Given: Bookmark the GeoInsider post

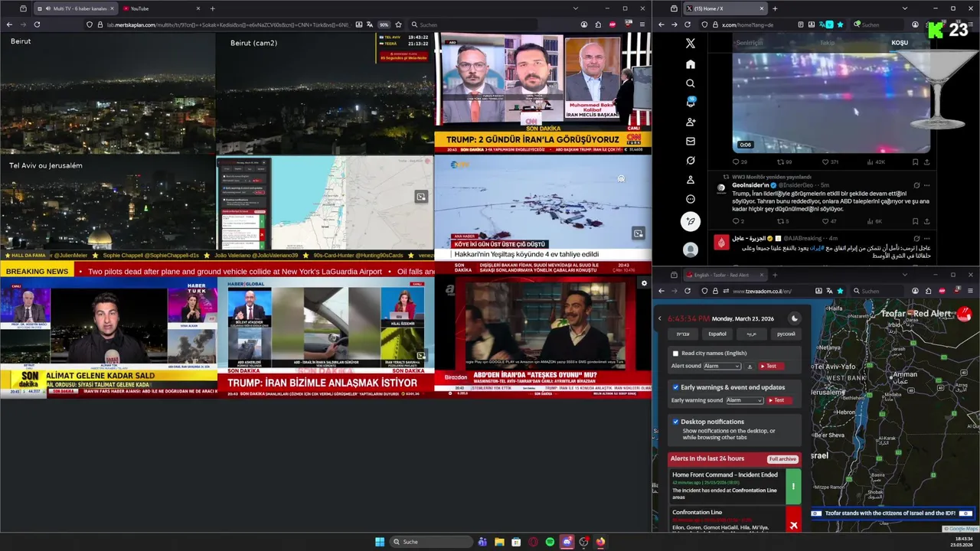Looking at the screenshot, I should (915, 221).
